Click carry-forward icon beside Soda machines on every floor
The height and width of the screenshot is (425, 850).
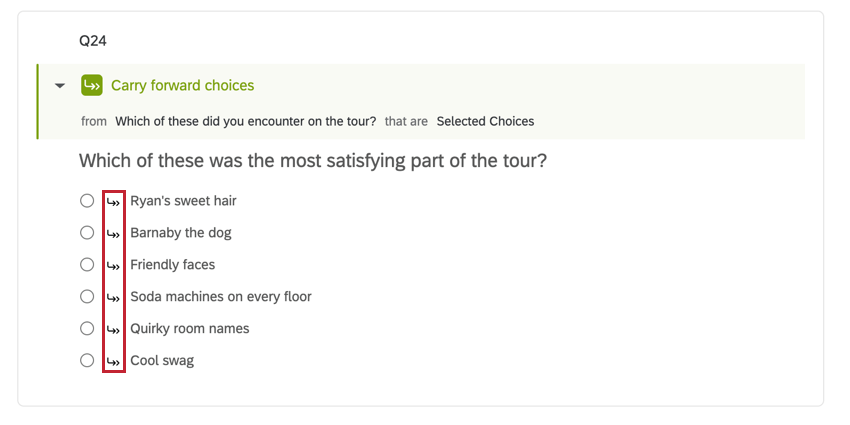click(x=113, y=297)
